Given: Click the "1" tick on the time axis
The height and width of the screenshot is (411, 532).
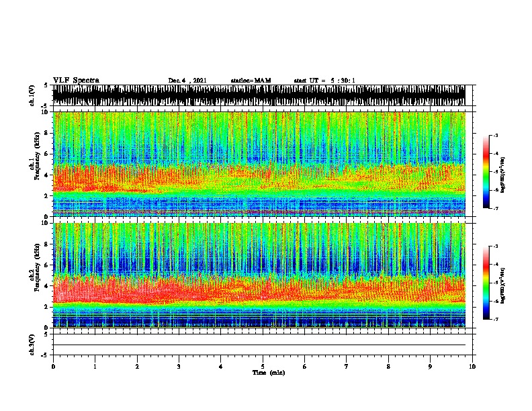Looking at the screenshot, I should [x=95, y=366].
